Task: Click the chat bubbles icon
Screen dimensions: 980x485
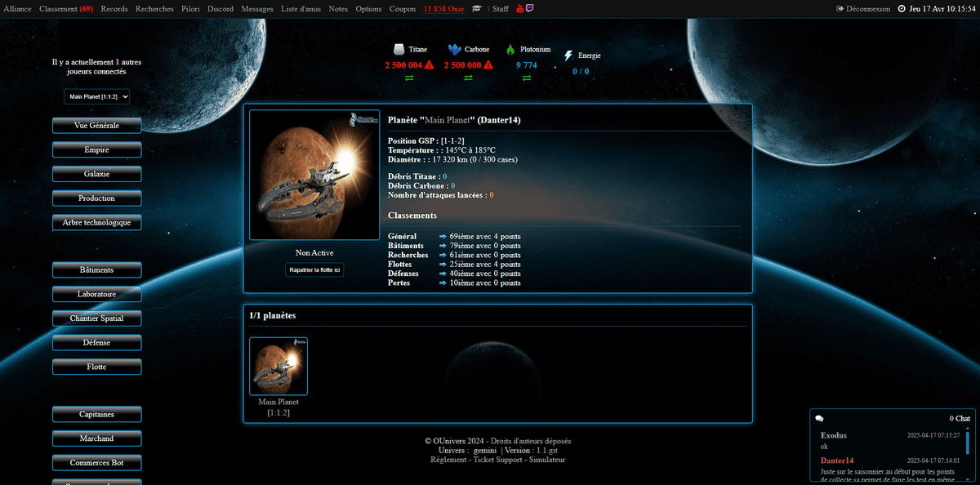Action: [x=819, y=418]
